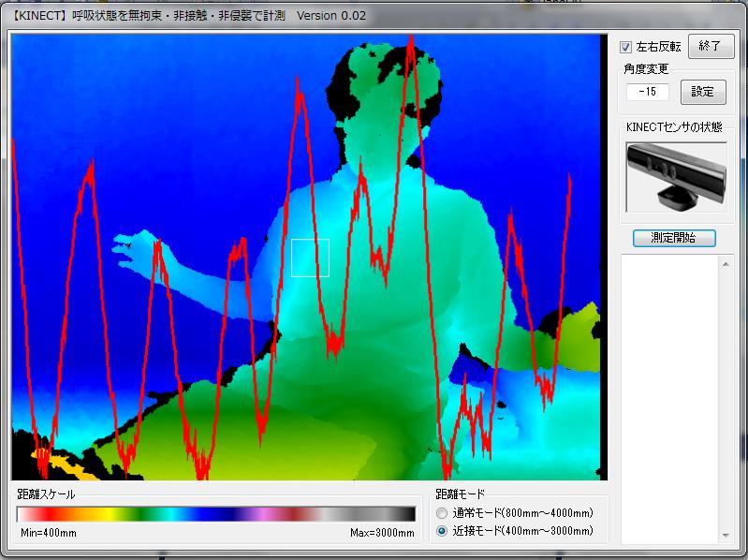Click the 距離モード group label
Image resolution: width=748 pixels, height=560 pixels.
[x=460, y=494]
